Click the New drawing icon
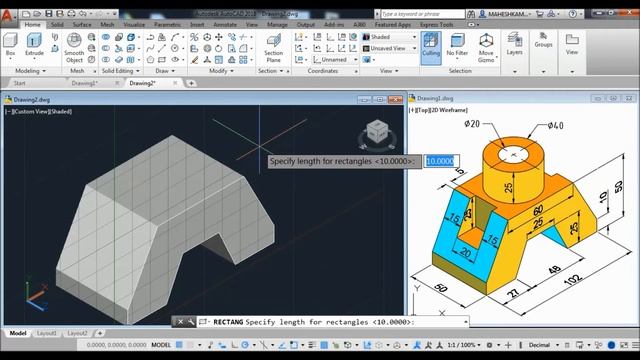 26,13
